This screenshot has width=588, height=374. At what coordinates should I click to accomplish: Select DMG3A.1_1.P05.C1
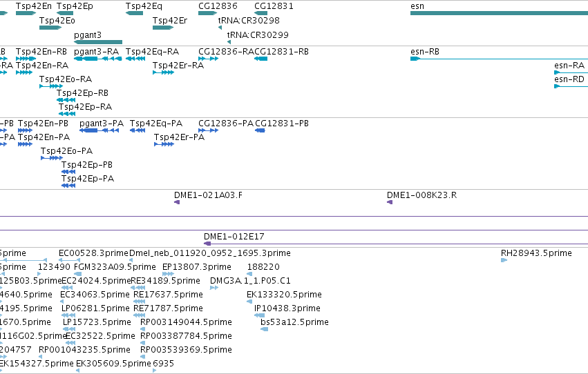[x=214, y=288]
